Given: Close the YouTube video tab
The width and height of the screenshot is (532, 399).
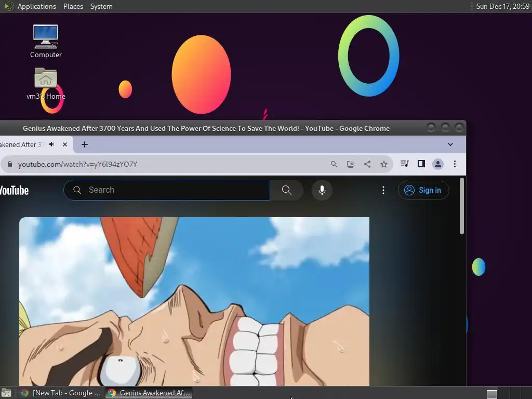Looking at the screenshot, I should point(65,144).
